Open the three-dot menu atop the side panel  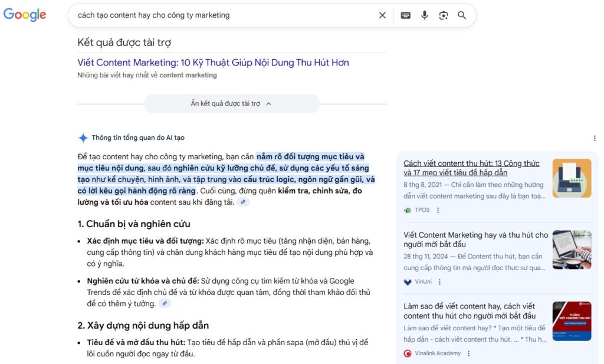click(595, 137)
